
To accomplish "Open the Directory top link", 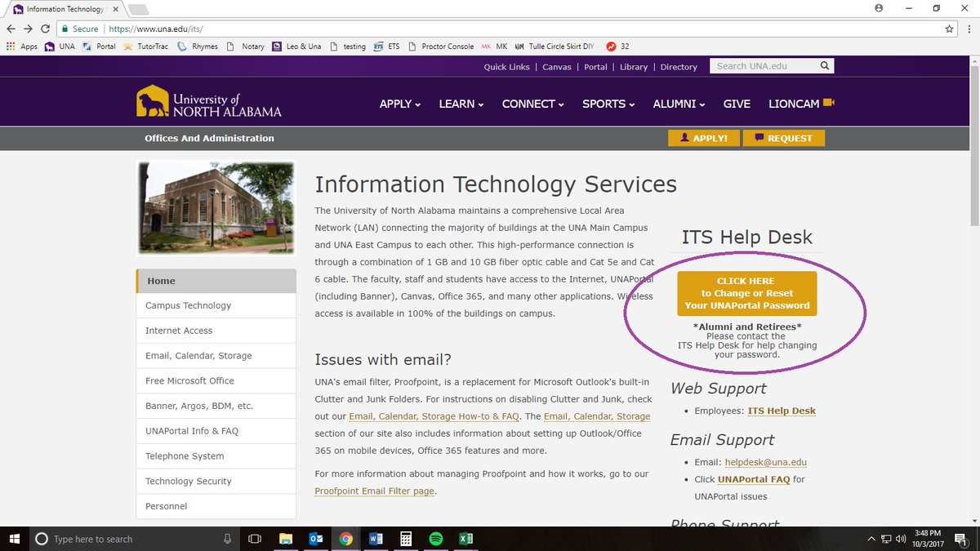I will tap(679, 67).
